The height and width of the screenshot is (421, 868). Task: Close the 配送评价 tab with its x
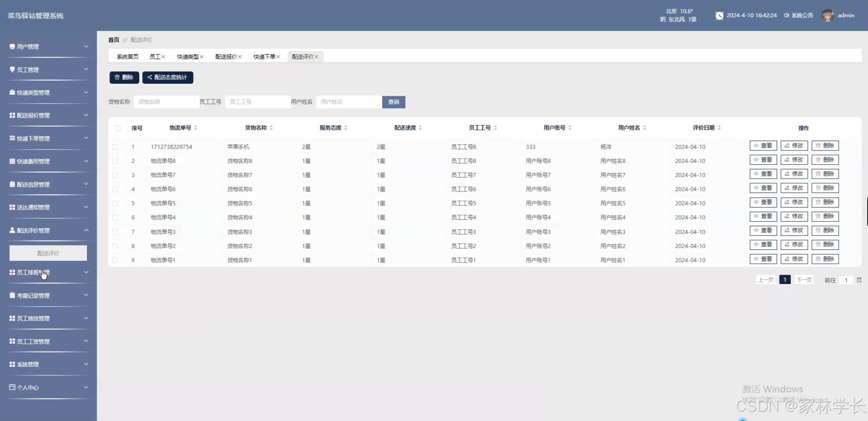coord(317,57)
